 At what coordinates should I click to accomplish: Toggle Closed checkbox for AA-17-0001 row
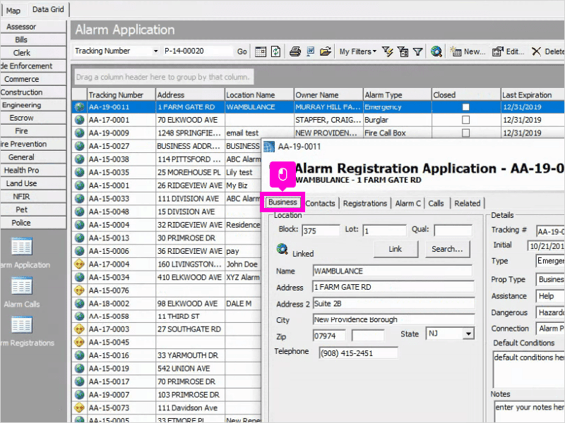466,120
